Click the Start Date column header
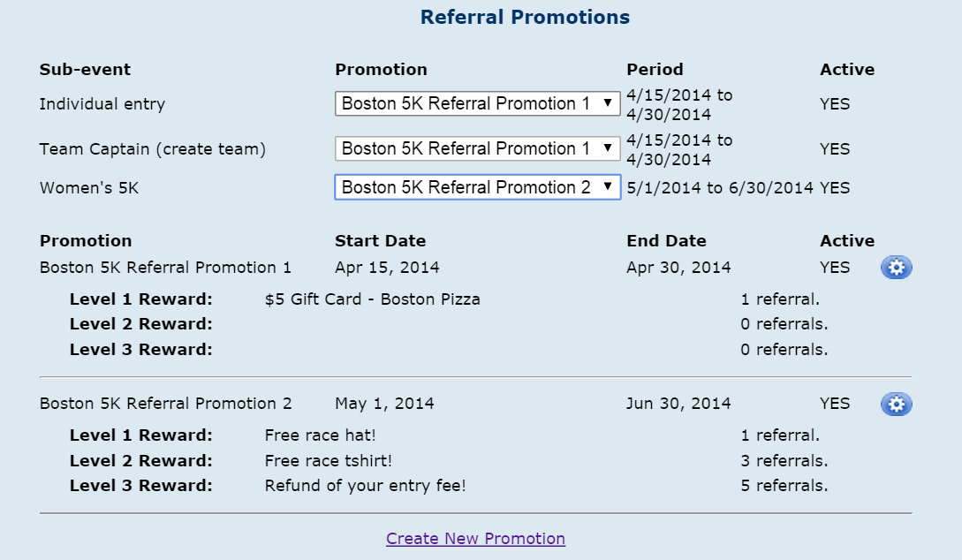Viewport: 962px width, 560px height. click(x=380, y=241)
